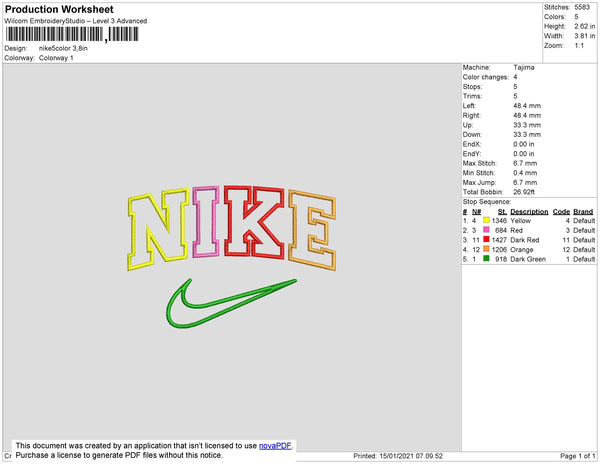
Task: Click the 'St.' column header
Action: 502,212
